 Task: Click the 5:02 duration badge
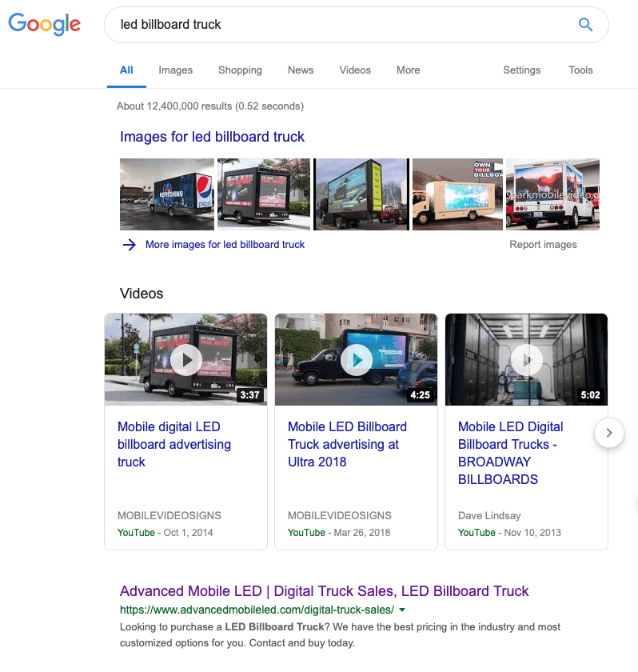(591, 394)
